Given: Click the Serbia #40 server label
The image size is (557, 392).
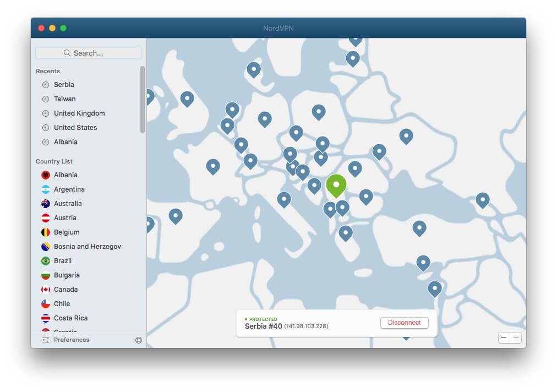Looking at the screenshot, I should (x=263, y=326).
